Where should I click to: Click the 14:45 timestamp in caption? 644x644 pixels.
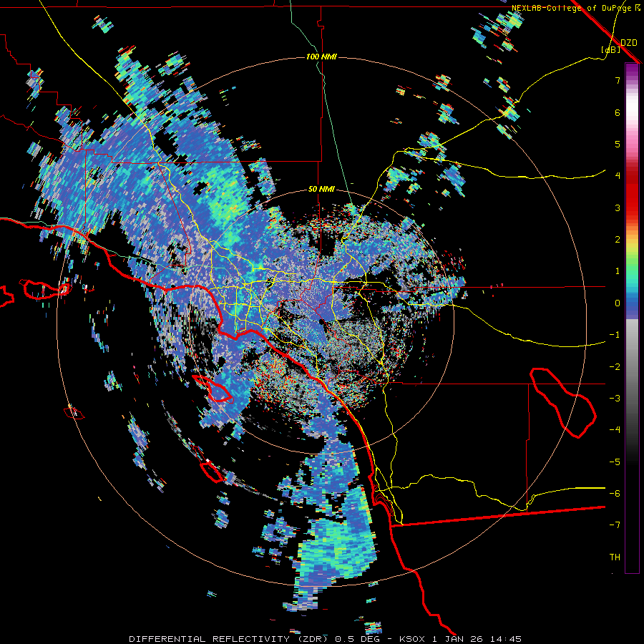click(x=507, y=639)
